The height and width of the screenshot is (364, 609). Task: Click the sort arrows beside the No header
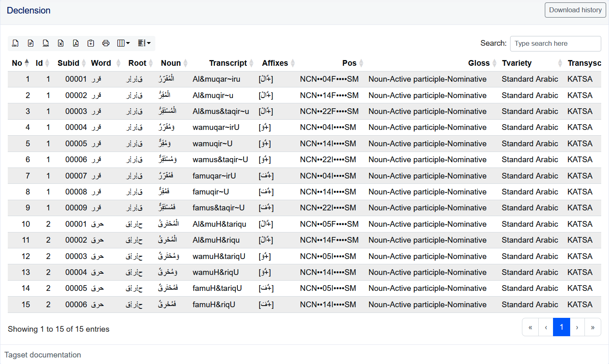pos(27,63)
